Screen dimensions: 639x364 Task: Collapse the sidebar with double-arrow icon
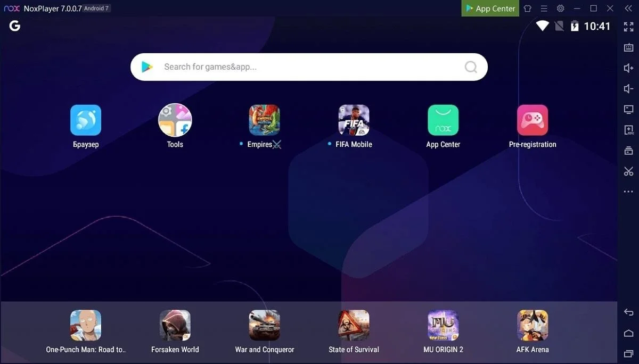click(x=628, y=9)
